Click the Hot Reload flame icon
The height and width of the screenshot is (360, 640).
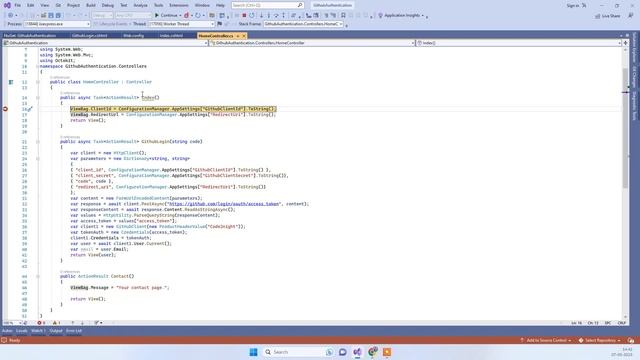[187, 16]
